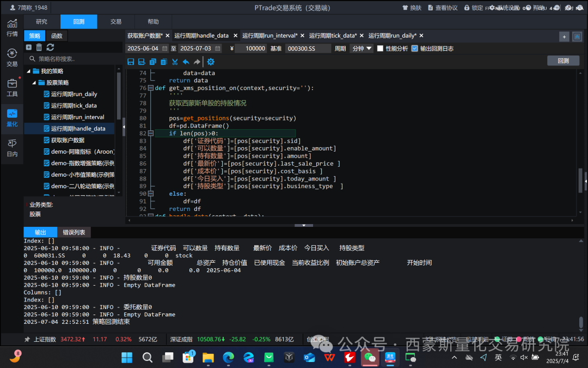Screen dimensions: 588x368
Task: Open 获取账户数据 in strategy tree
Action: point(68,140)
